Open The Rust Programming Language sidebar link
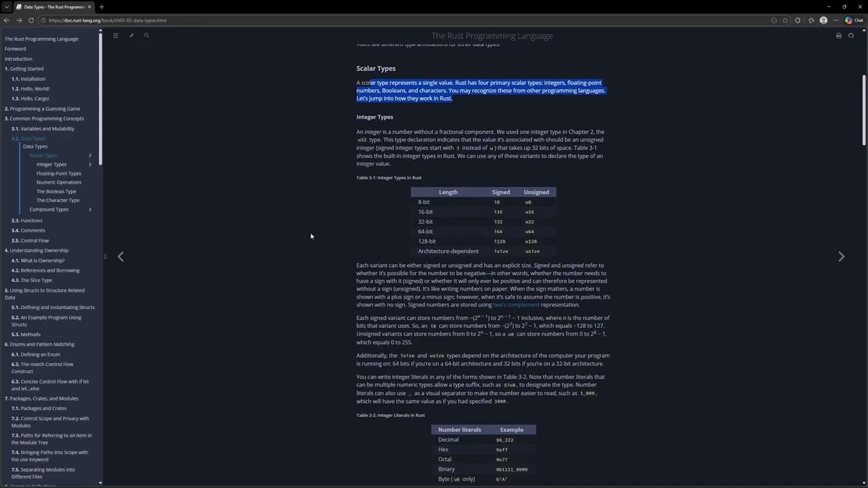This screenshot has height=488, width=868. click(41, 39)
